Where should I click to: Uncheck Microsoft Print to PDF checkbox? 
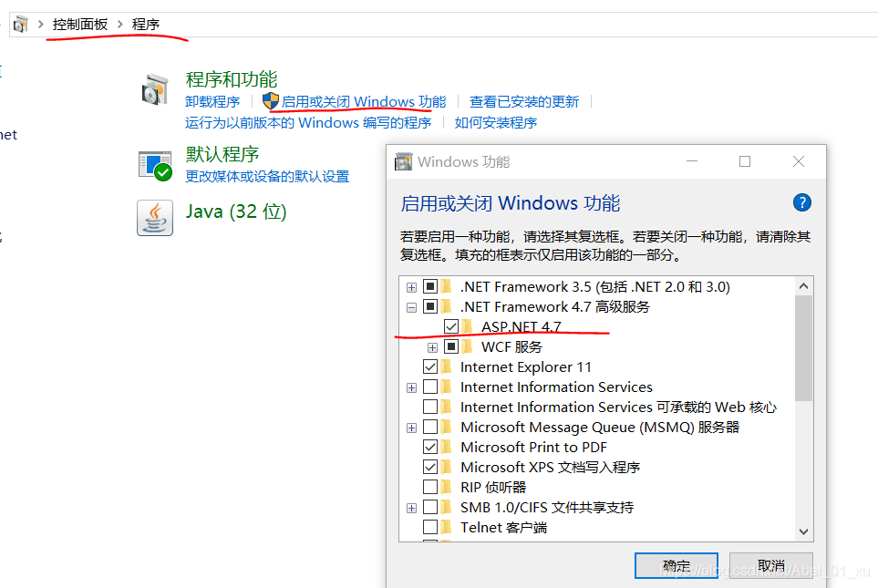tap(430, 447)
